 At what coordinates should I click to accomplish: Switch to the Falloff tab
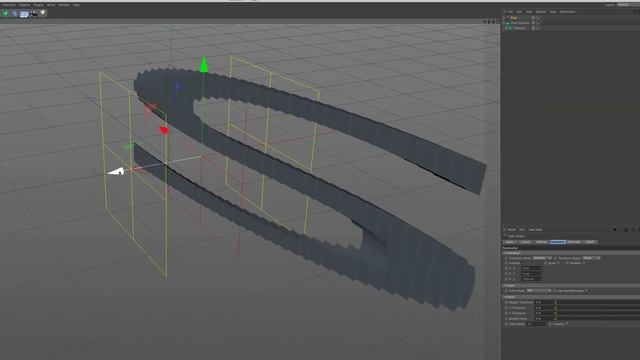pos(590,242)
